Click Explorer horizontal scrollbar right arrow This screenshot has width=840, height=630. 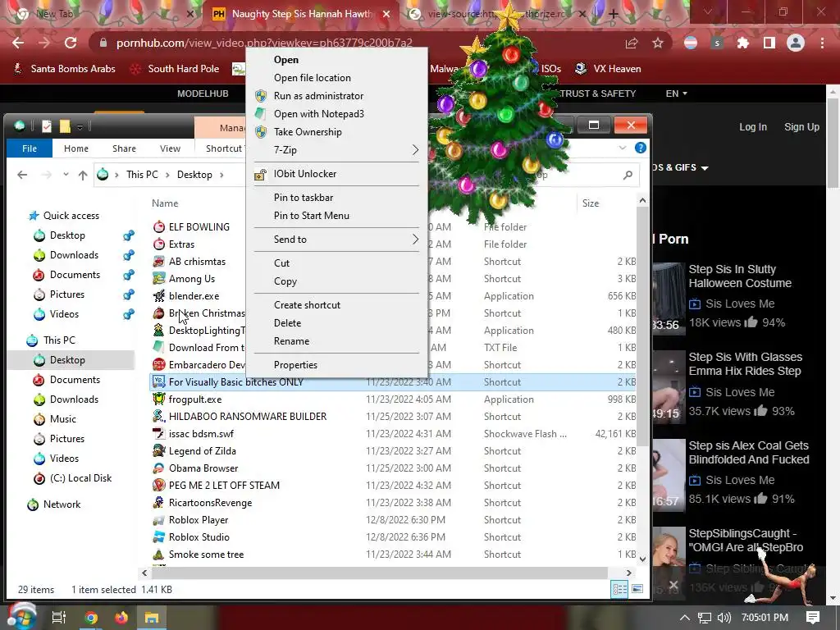[629, 573]
